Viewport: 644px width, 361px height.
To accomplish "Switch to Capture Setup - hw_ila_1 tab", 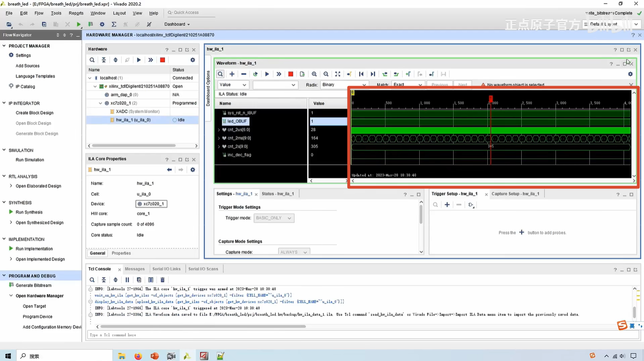I will [x=515, y=194].
